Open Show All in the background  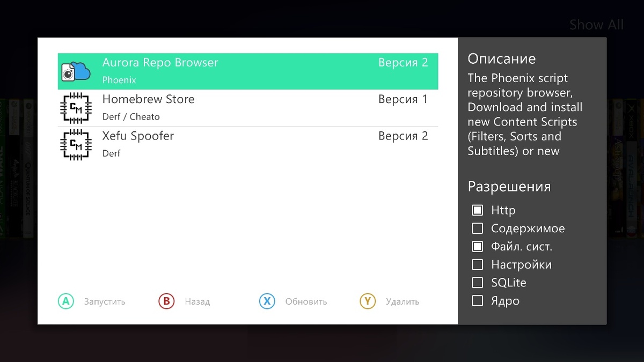596,25
